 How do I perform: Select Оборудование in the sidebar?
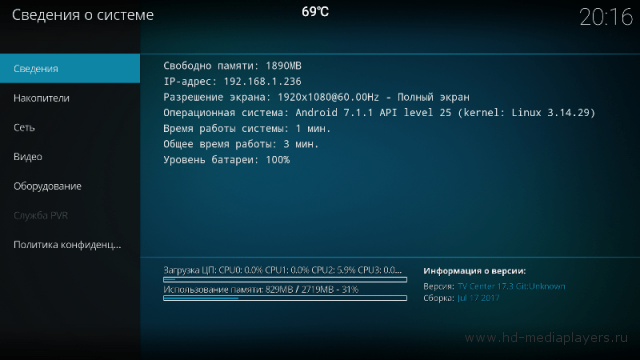click(x=70, y=186)
